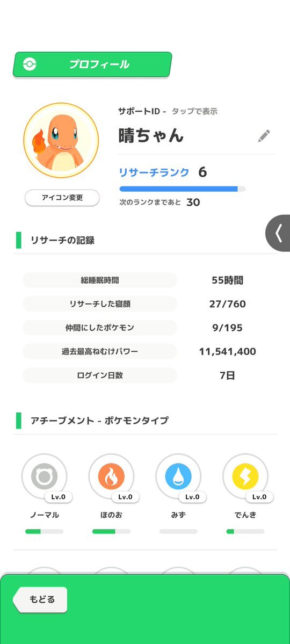290x644 pixels.
Task: Open the Fire (ほのお) type badge
Action: click(111, 476)
